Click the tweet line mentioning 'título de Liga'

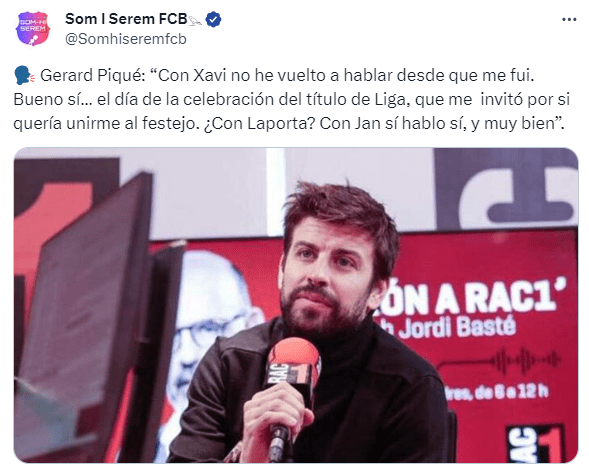click(x=292, y=100)
